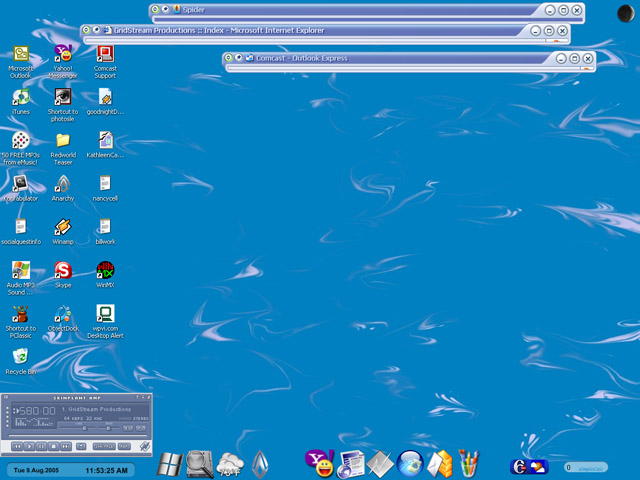Stop playback in the Winamp player

[x=53, y=446]
